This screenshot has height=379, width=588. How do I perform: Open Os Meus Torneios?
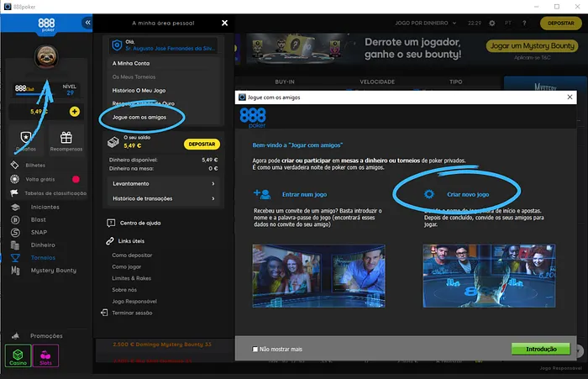coord(134,77)
